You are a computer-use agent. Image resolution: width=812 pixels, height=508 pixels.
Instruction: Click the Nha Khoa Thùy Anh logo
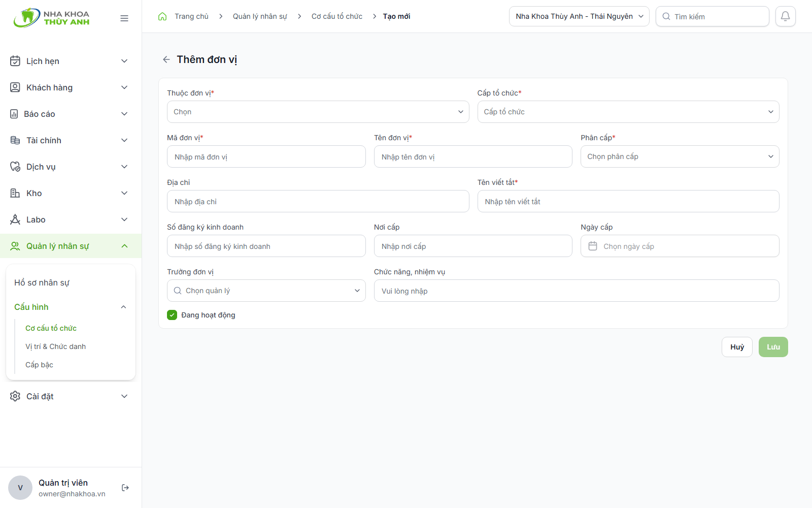pyautogui.click(x=52, y=18)
